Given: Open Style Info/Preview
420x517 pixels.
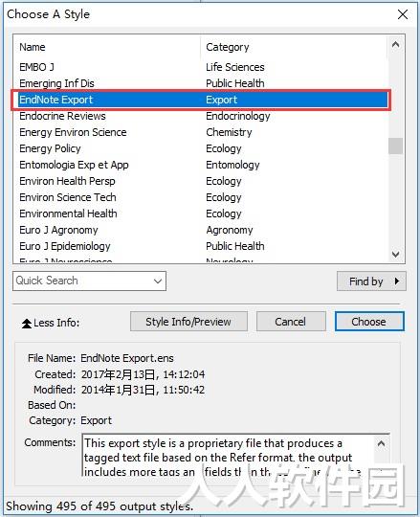Looking at the screenshot, I should click(188, 322).
